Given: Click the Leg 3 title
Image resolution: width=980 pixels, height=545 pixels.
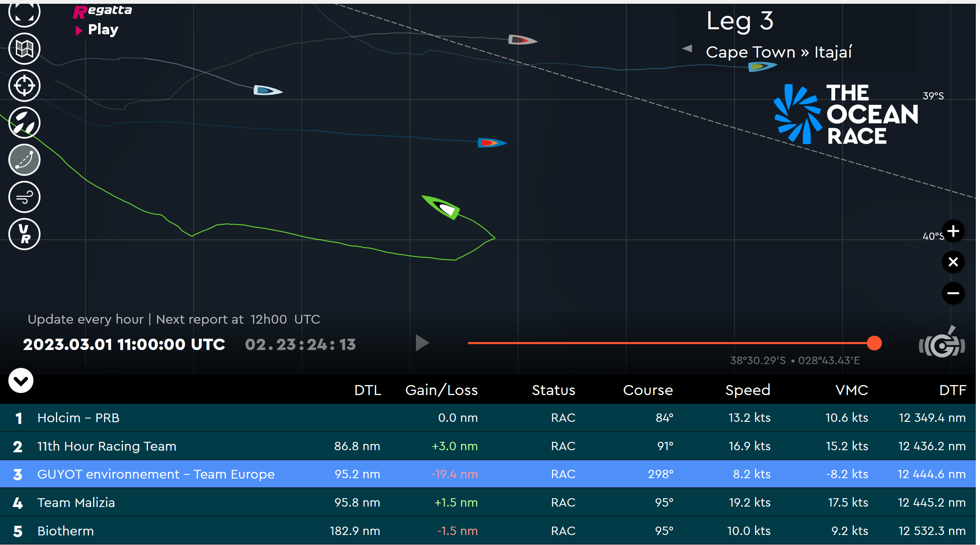Looking at the screenshot, I should 739,21.
